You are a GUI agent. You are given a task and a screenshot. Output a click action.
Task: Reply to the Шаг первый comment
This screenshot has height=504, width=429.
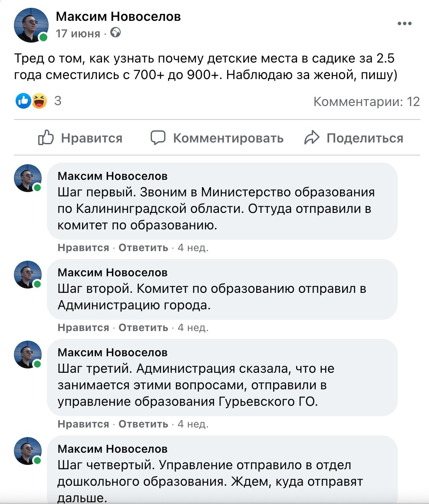pos(143,248)
